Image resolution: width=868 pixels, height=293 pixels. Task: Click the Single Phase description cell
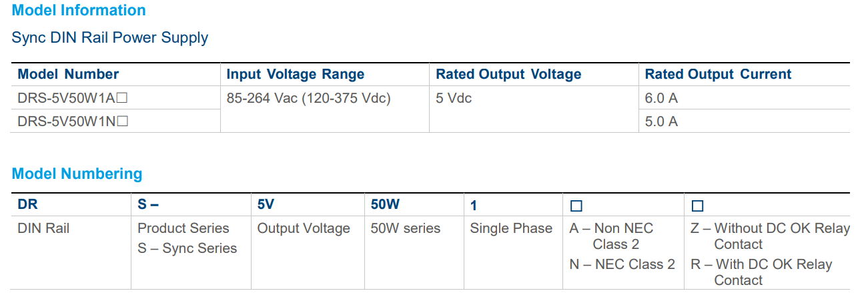[511, 228]
